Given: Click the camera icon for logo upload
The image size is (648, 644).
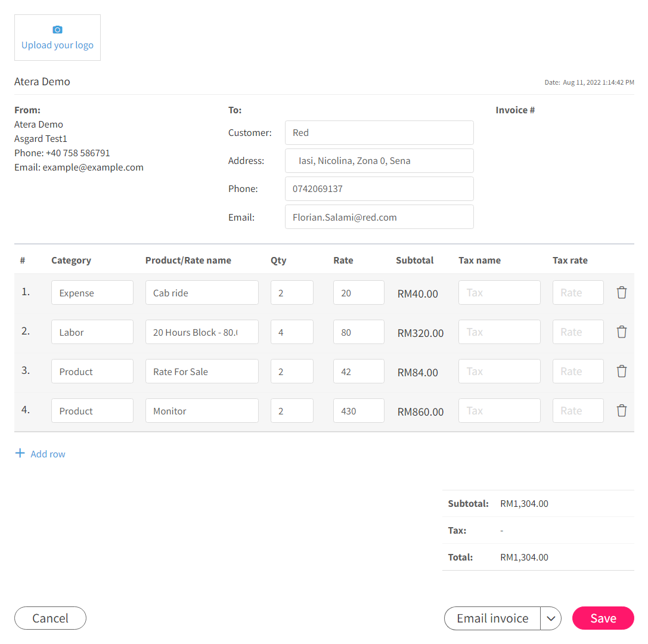Looking at the screenshot, I should coord(57,30).
